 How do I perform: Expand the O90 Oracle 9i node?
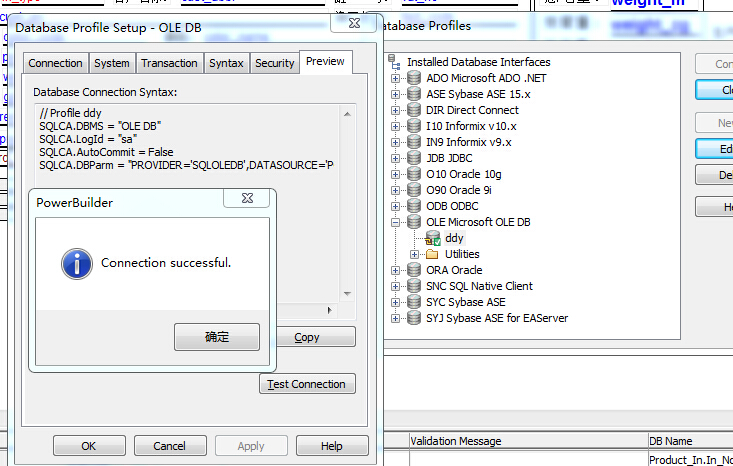[395, 191]
